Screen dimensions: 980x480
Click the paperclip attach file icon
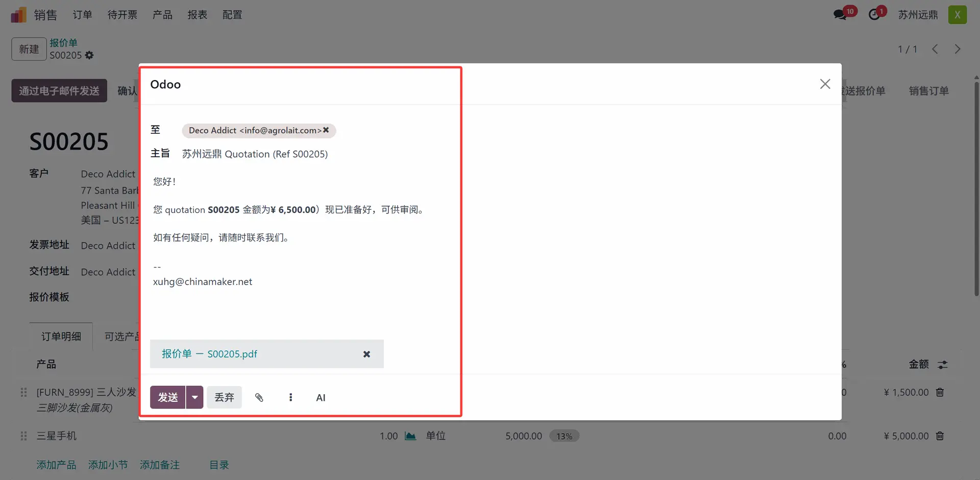[x=259, y=397]
